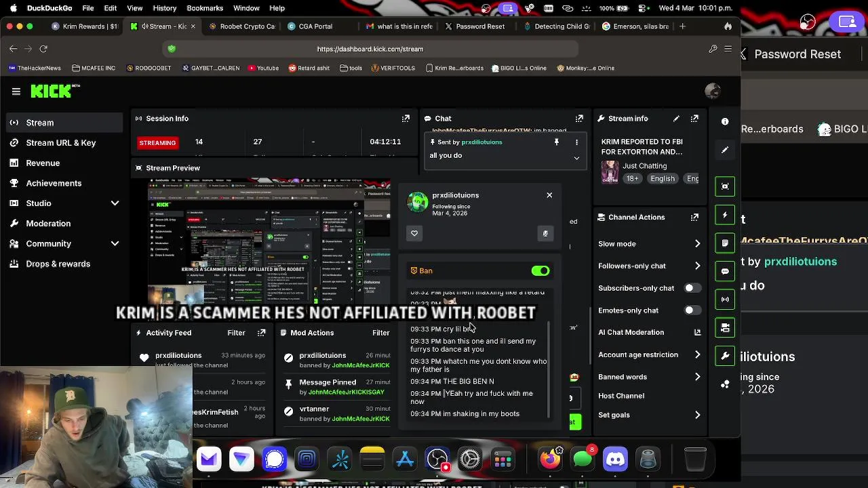Open the Kick hamburger menu
This screenshot has width=868, height=488.
pyautogui.click(x=16, y=91)
